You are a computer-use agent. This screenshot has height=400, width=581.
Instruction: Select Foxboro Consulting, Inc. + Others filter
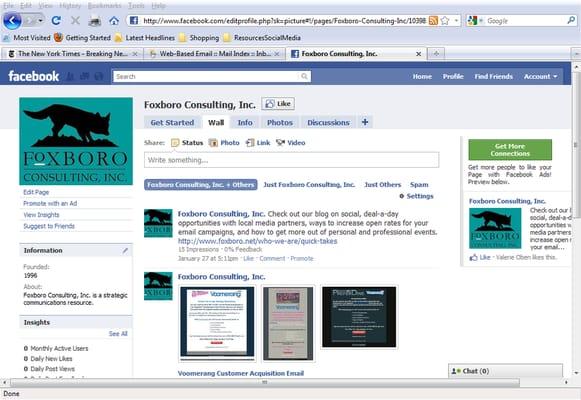tap(201, 184)
